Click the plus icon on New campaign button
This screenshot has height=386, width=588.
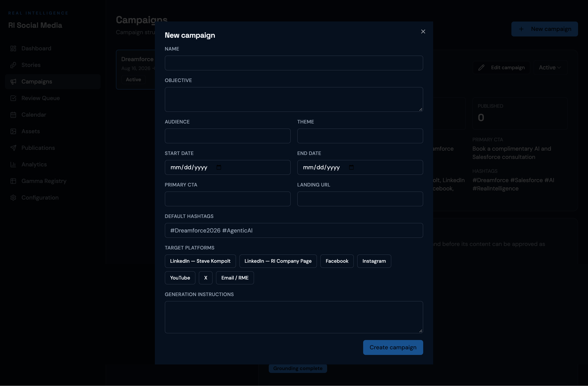pos(521,29)
